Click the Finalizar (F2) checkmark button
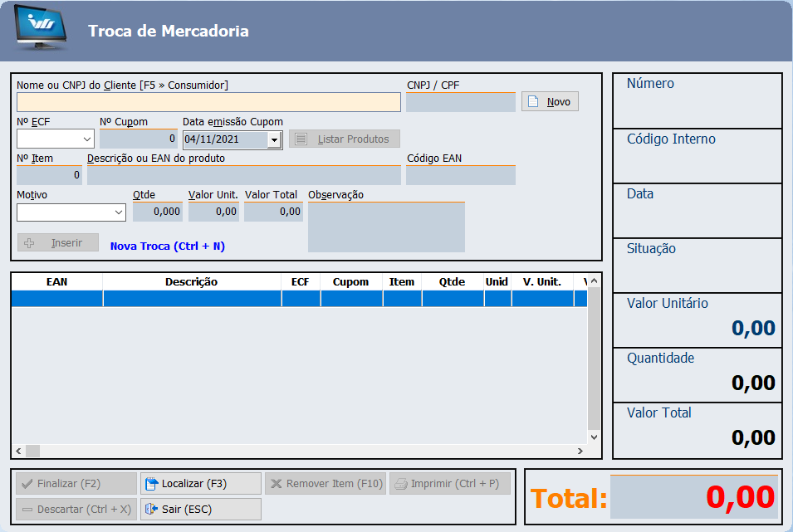The height and width of the screenshot is (532, 793). click(76, 484)
